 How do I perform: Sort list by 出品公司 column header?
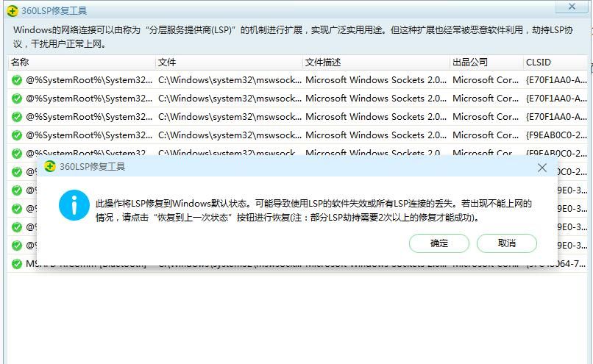click(486, 63)
